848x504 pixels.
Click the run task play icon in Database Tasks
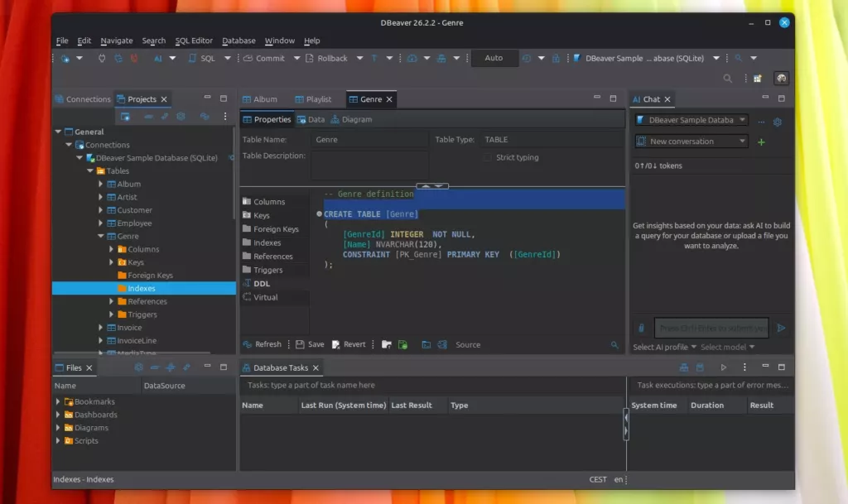click(724, 367)
